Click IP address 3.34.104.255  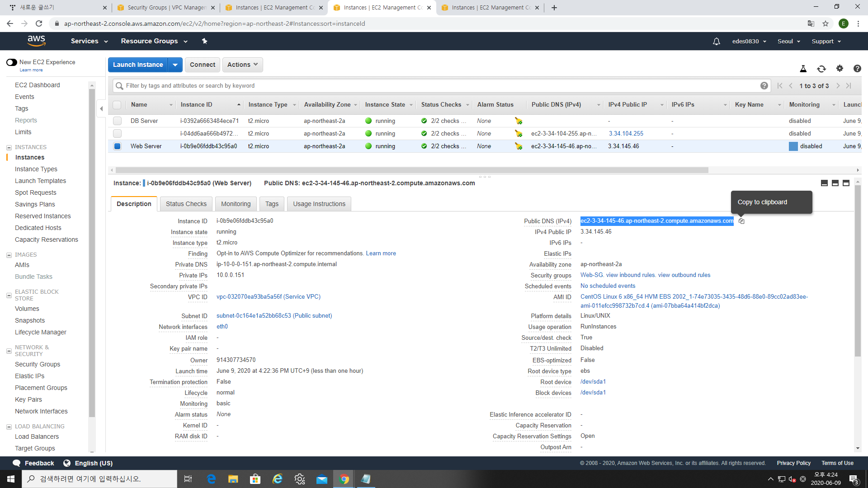(x=626, y=134)
